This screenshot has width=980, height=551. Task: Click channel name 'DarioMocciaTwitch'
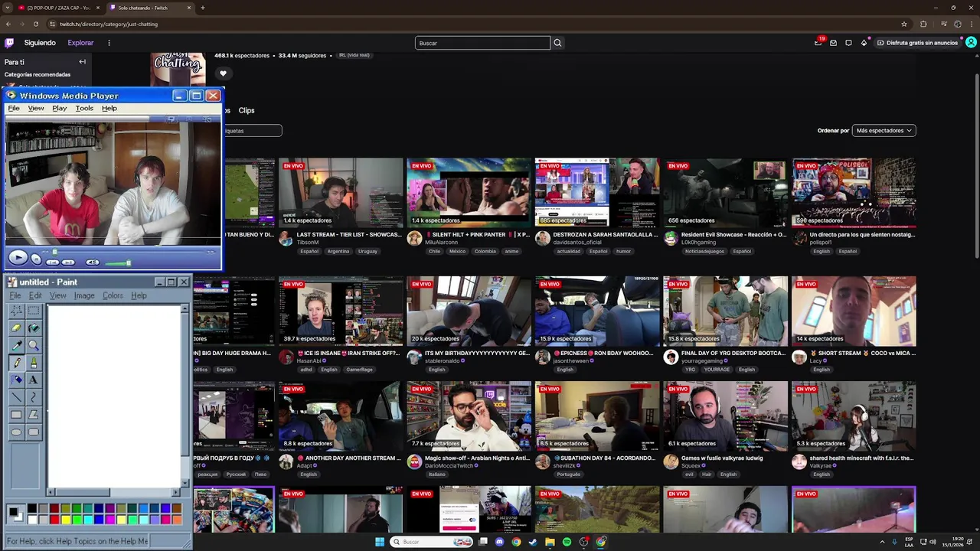(449, 465)
